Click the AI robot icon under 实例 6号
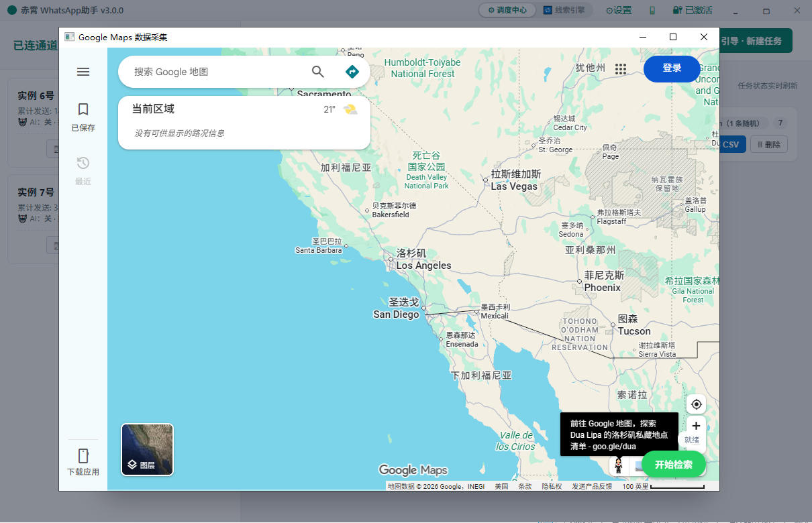This screenshot has height=523, width=812. point(23,122)
